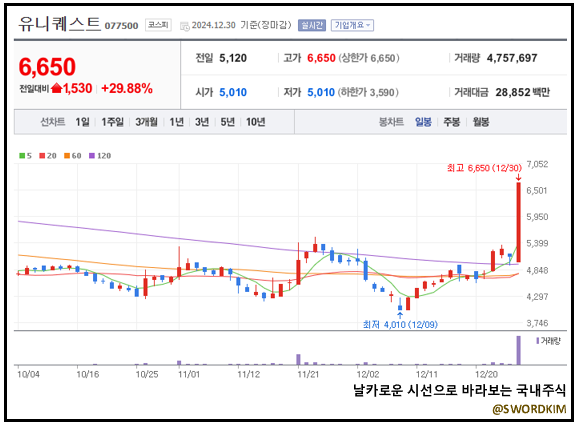Select the 1일 line chart tab
577x426 pixels.
coord(82,122)
